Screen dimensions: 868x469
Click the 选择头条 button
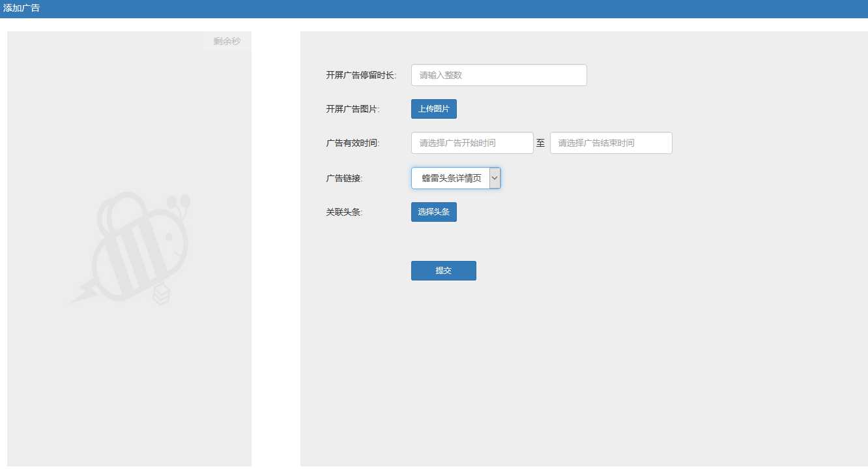433,212
